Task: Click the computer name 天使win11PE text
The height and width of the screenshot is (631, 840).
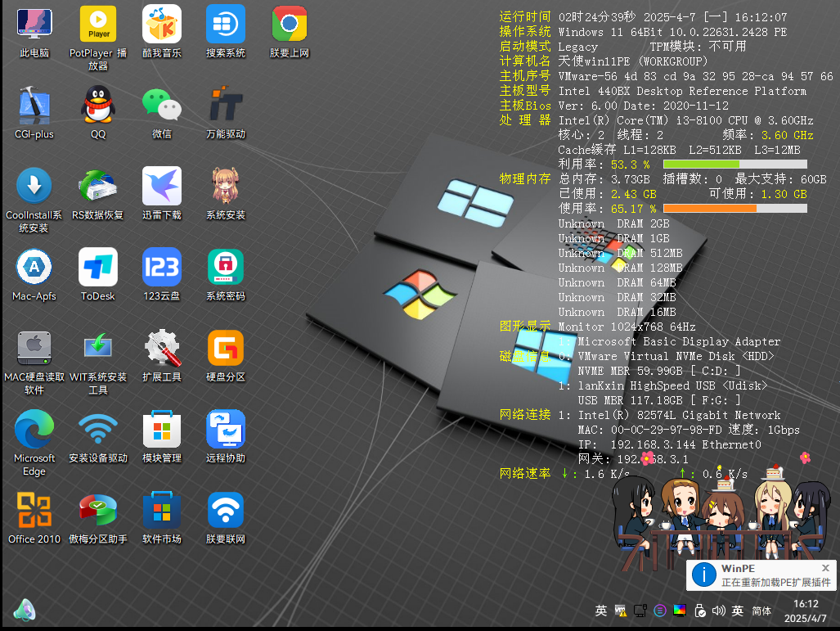Action: [x=594, y=61]
